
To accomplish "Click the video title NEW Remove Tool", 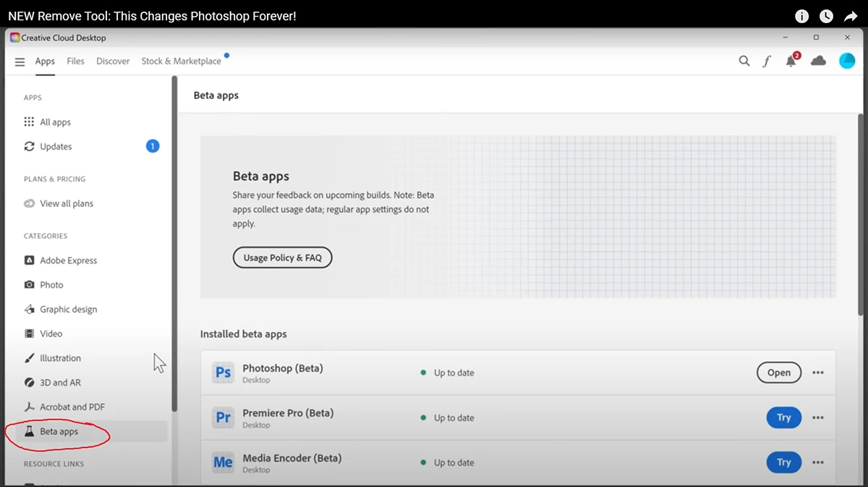I will [x=152, y=16].
